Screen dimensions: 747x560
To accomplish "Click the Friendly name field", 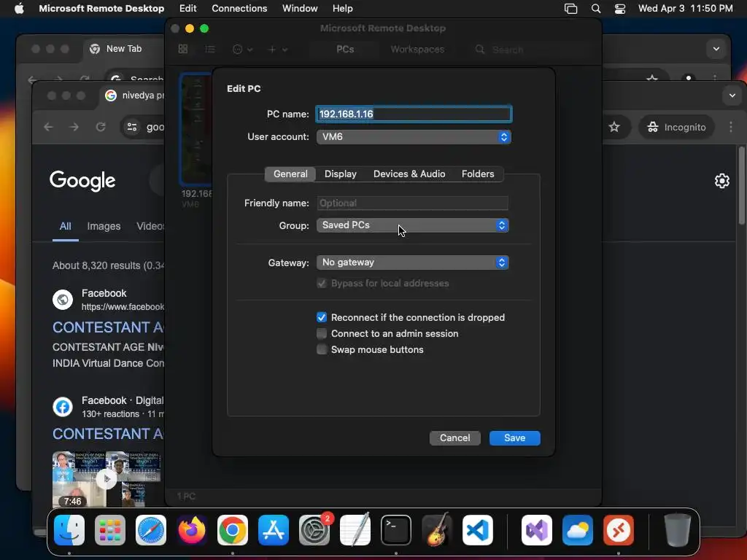I will tap(412, 203).
